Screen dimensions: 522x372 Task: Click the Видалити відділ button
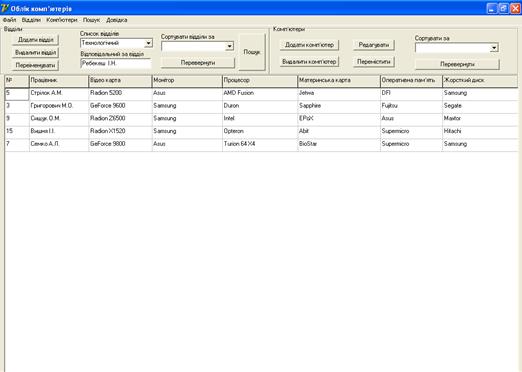(35, 53)
